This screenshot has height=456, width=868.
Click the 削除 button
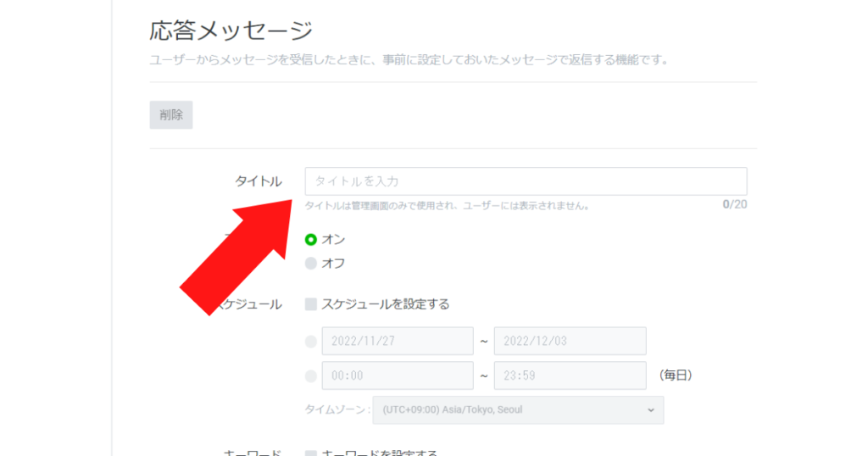tap(171, 114)
